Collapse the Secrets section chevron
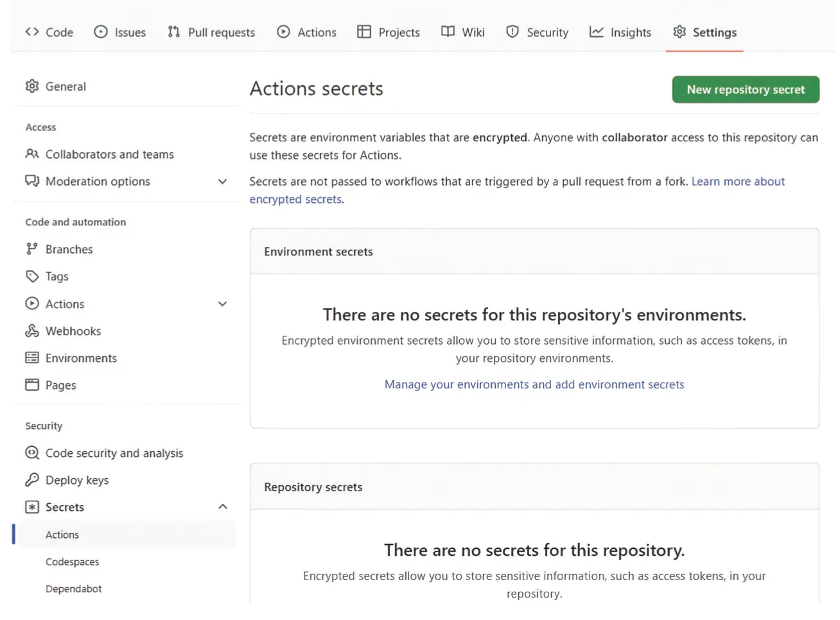 click(222, 507)
